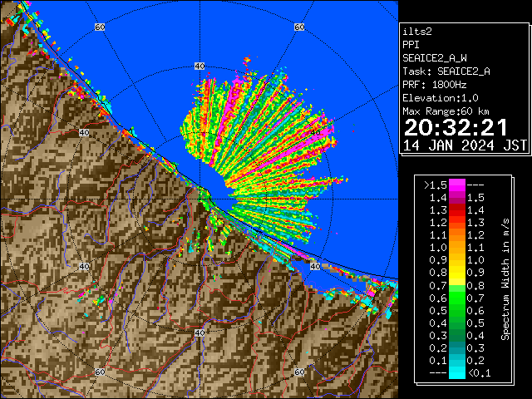532x399 pixels.
Task: Select the "PPI" scan type label
Action: click(x=411, y=45)
